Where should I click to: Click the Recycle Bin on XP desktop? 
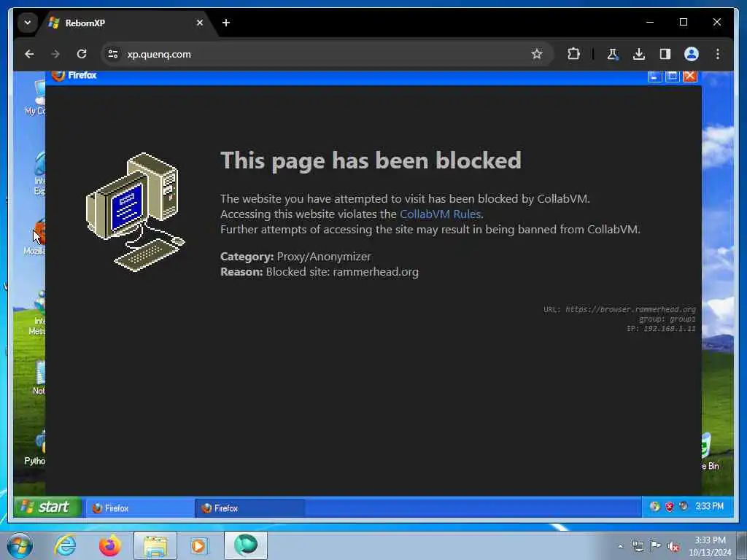pyautogui.click(x=711, y=451)
